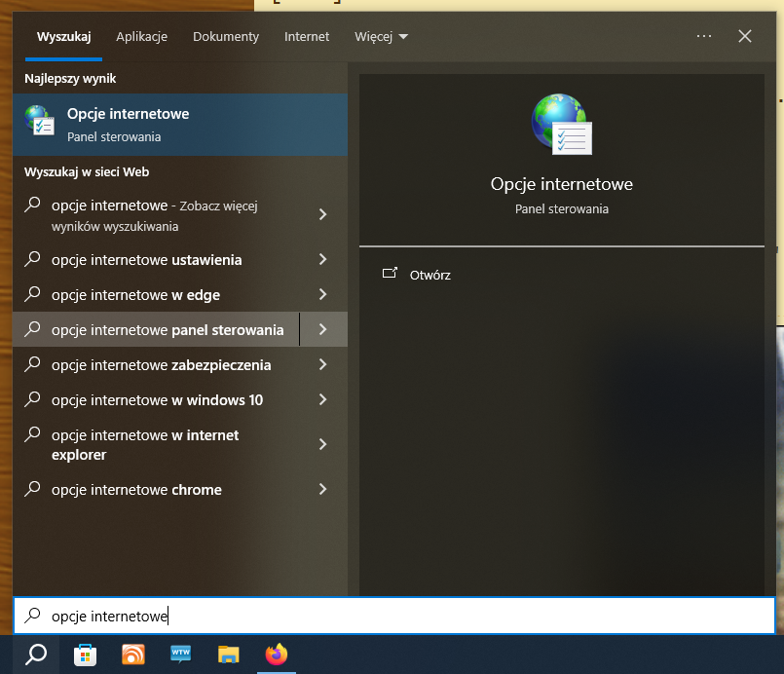Switch to the Internet tab
The width and height of the screenshot is (784, 674).
307,36
